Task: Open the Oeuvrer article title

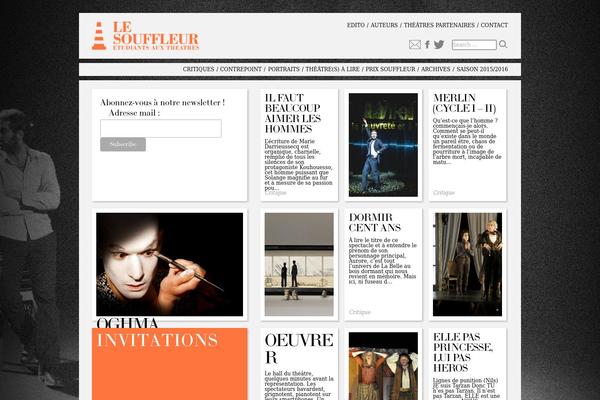Action: pos(299,348)
